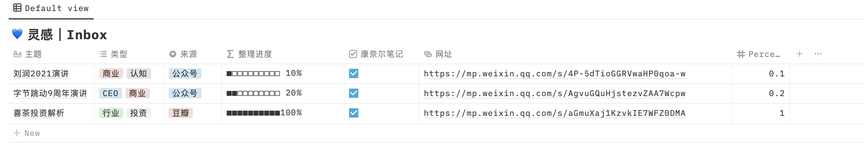Switch to the Default view tab
Screen dimensions: 868x151
pyautogui.click(x=51, y=8)
